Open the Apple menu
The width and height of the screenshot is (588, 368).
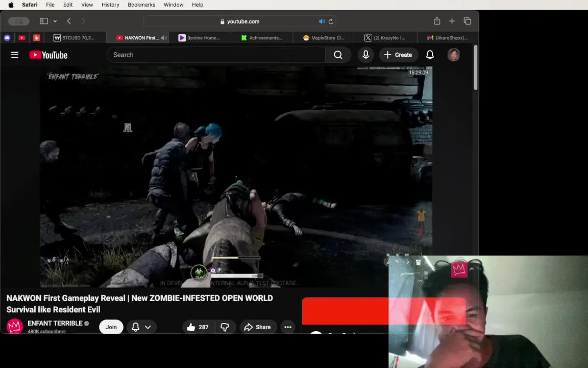(11, 5)
